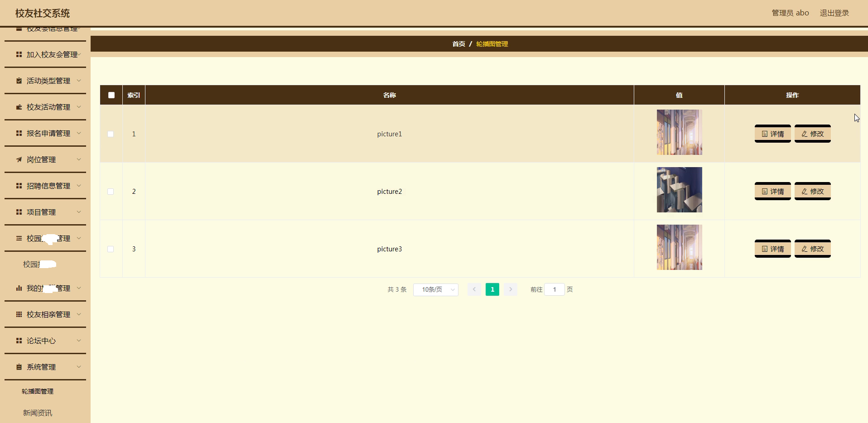Click 详情 button for picture2
The image size is (868, 423).
pos(773,191)
